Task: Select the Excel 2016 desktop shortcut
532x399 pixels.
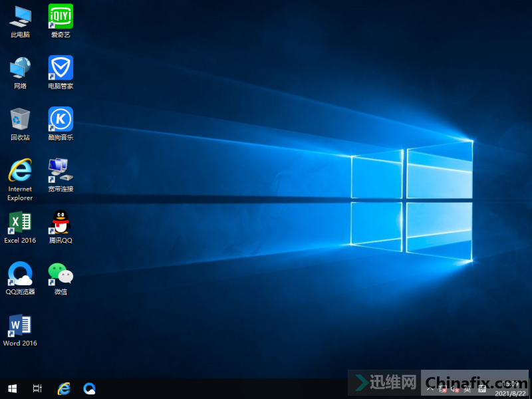Action: pyautogui.click(x=20, y=227)
